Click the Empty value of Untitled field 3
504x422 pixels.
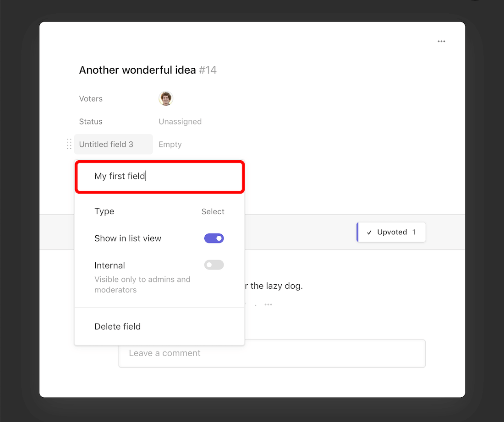tap(170, 144)
